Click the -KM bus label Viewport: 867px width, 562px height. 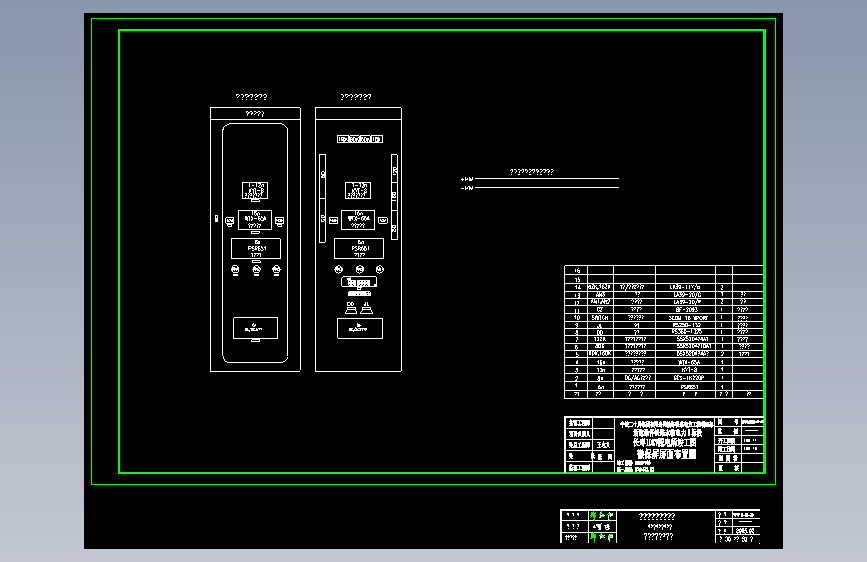[467, 188]
